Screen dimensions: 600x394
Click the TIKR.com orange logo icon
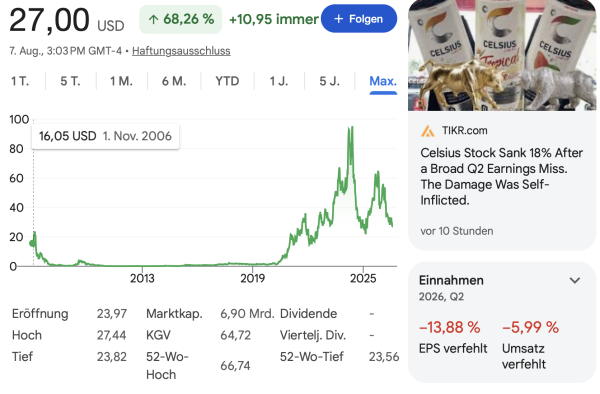(427, 131)
